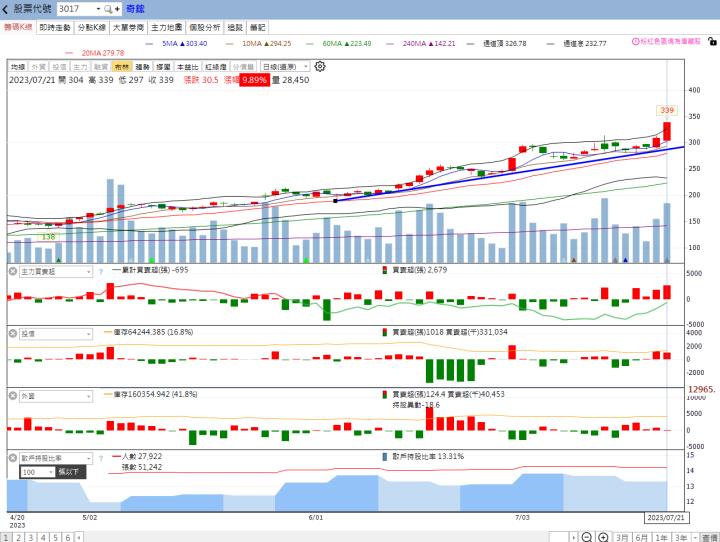Set chart range to 6月

tap(641, 537)
